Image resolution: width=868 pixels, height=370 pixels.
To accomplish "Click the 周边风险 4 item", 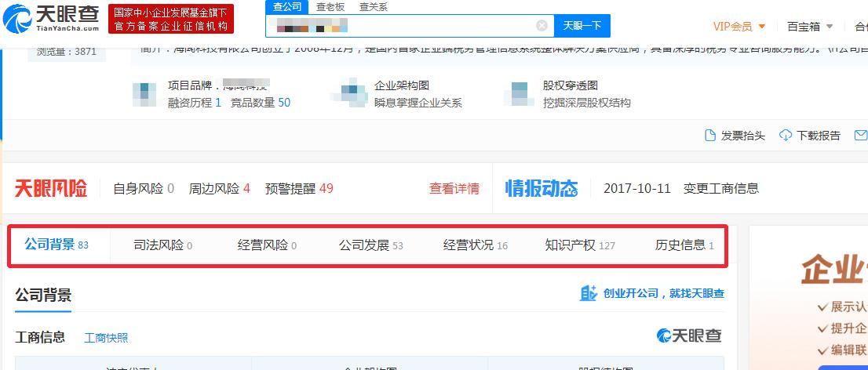I will point(219,189).
